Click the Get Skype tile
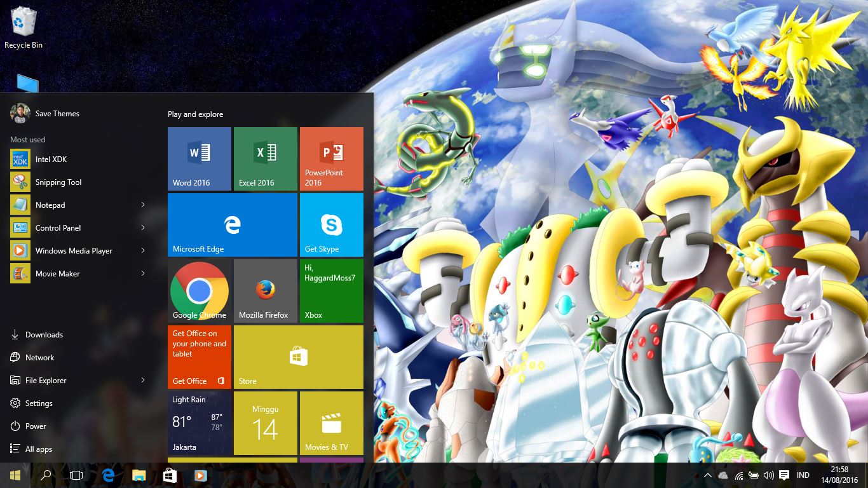This screenshot has height=488, width=868. click(x=332, y=225)
